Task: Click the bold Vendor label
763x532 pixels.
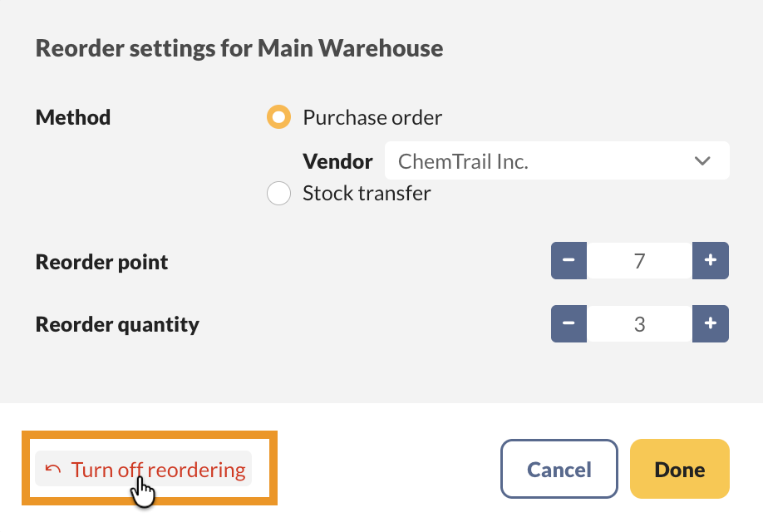Action: click(x=337, y=161)
